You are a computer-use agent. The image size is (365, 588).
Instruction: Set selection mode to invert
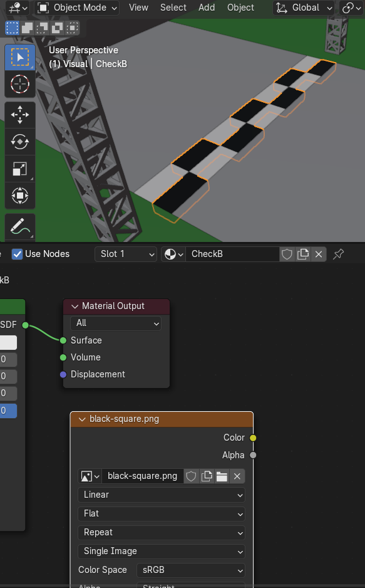[57, 28]
